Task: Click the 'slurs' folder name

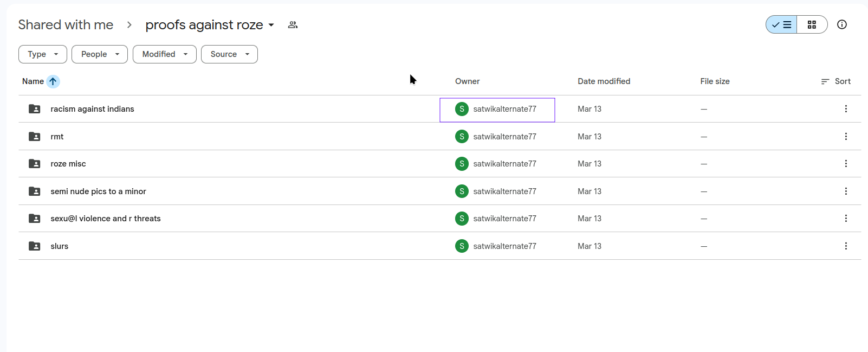Action: coord(60,246)
